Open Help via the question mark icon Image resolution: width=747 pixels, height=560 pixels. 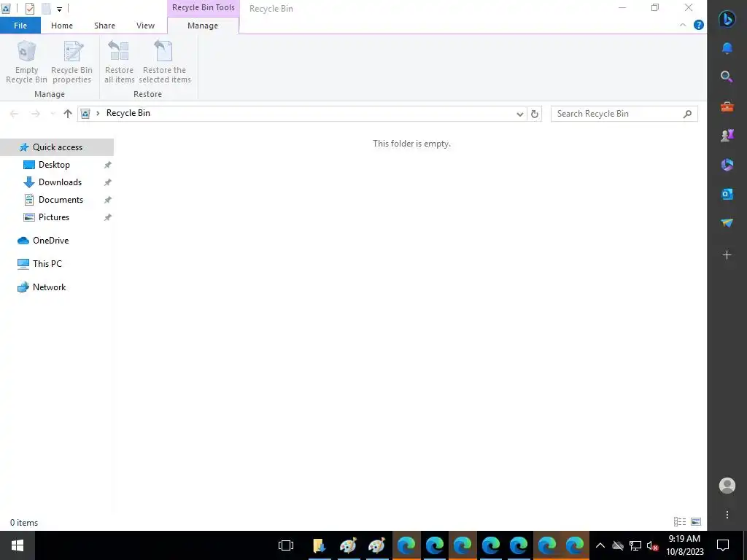coord(698,26)
